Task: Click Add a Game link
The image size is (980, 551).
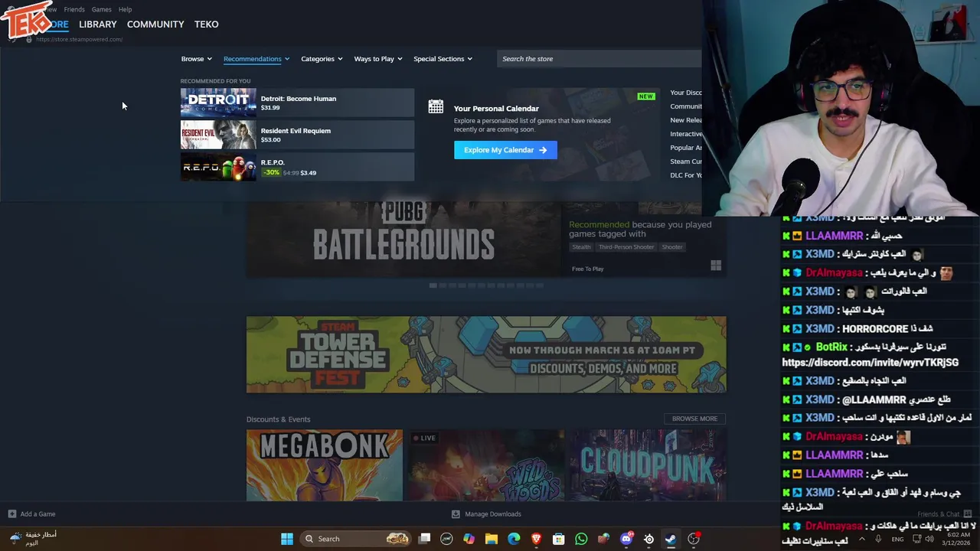Action: [38, 514]
